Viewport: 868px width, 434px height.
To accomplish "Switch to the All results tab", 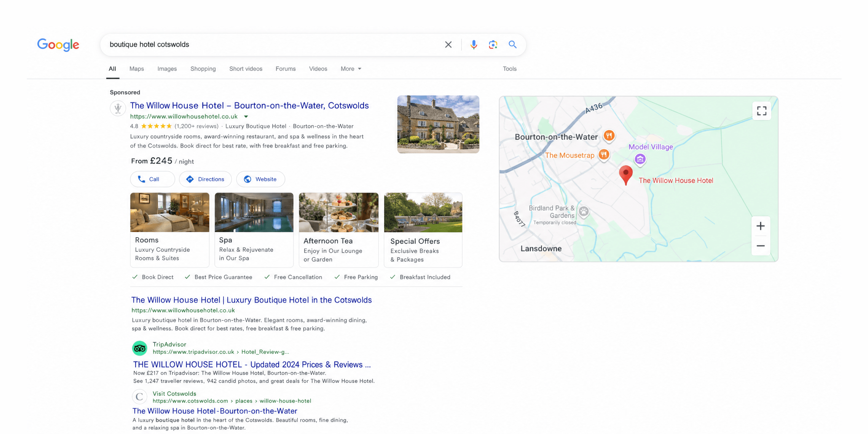I will pos(112,69).
